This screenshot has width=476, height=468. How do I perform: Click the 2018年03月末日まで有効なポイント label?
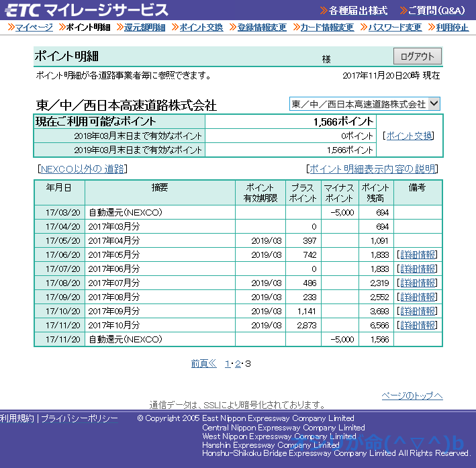(x=138, y=136)
